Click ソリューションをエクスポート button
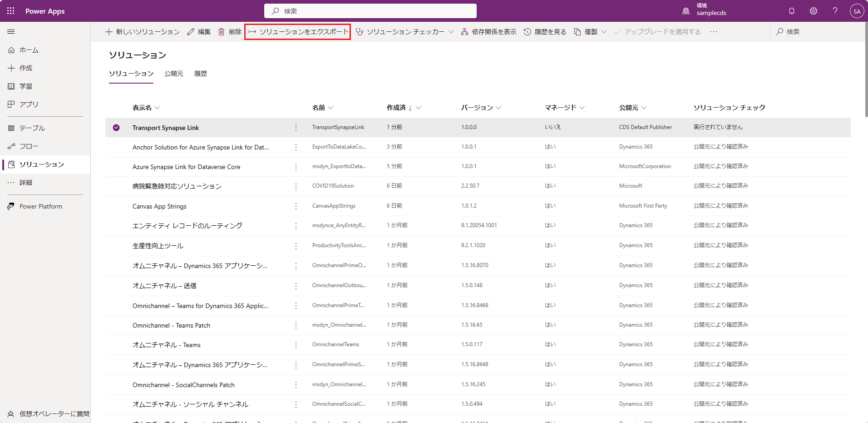 pyautogui.click(x=298, y=32)
